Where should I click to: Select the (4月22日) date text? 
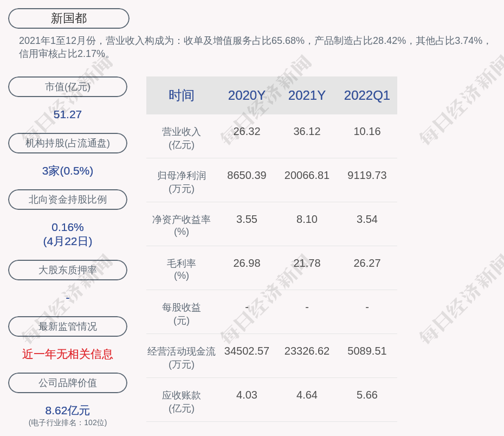click(x=68, y=241)
